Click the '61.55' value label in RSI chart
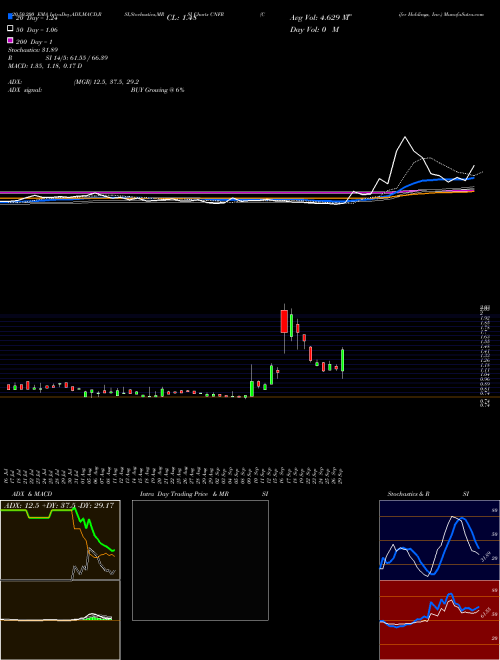This screenshot has height=660, width=500. (x=484, y=613)
